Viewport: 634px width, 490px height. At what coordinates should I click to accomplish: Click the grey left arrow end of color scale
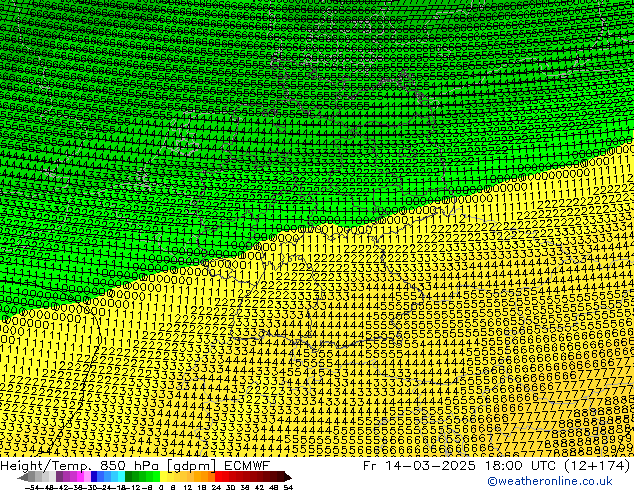23,477
